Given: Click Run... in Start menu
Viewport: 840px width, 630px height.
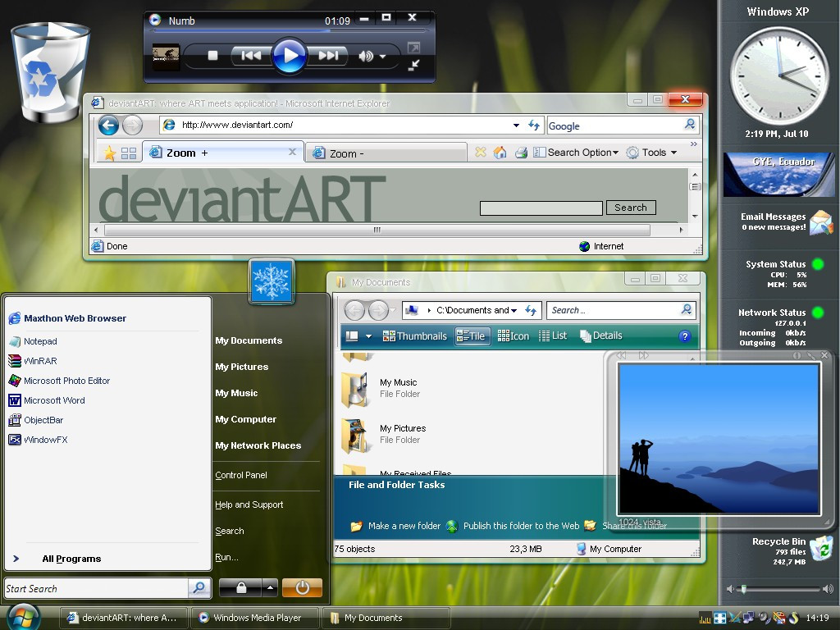Looking at the screenshot, I should (x=226, y=557).
